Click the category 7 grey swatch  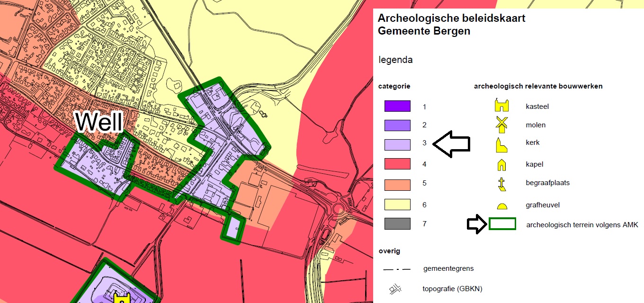[397, 224]
